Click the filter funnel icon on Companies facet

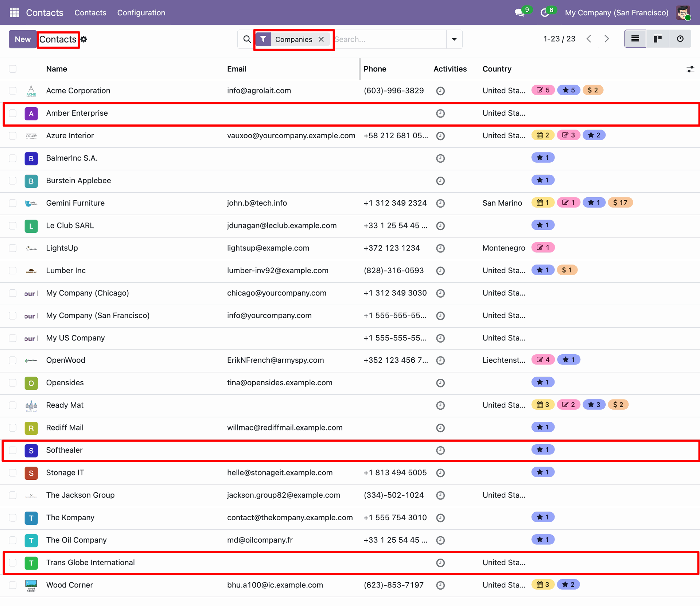263,39
